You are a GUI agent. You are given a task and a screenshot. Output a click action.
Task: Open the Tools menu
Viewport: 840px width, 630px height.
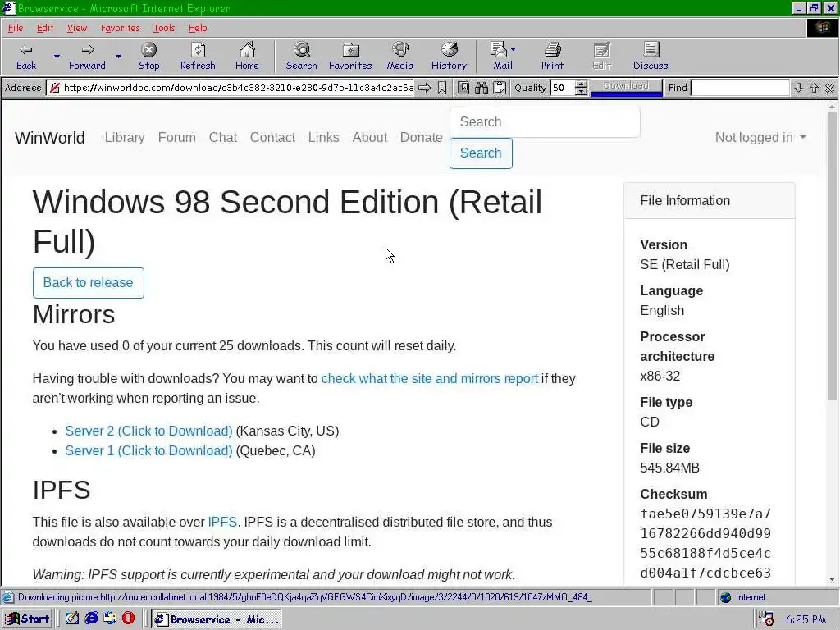[164, 28]
